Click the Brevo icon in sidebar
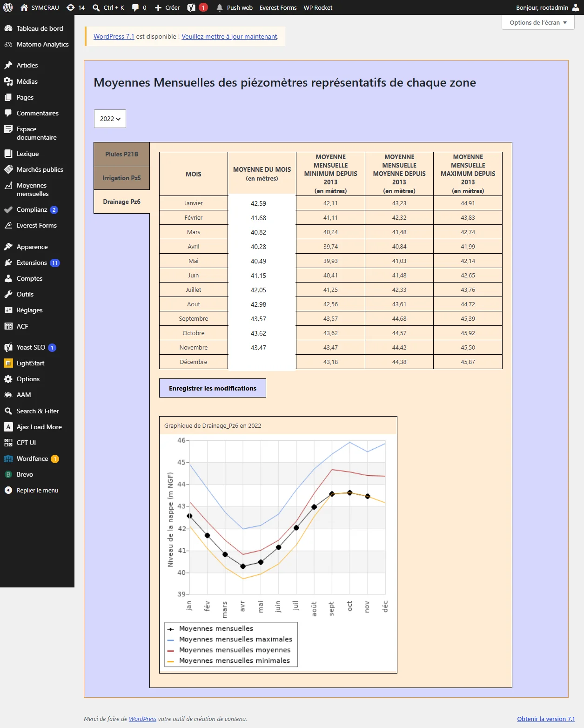The width and height of the screenshot is (584, 728). (x=8, y=474)
